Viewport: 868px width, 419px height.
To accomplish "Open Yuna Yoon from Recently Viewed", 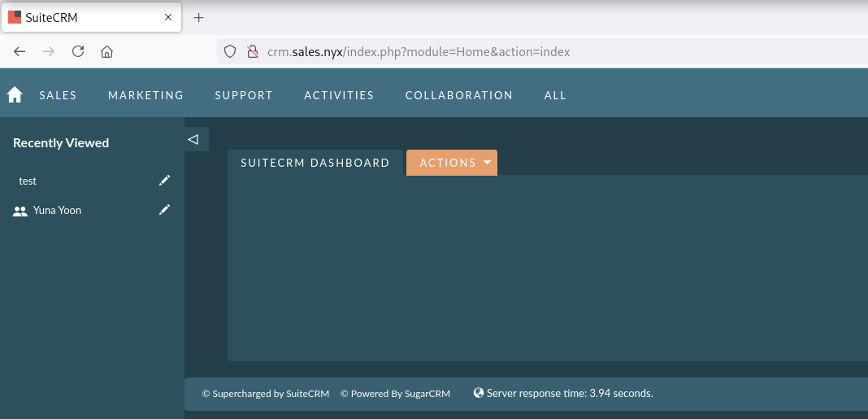I will 57,210.
